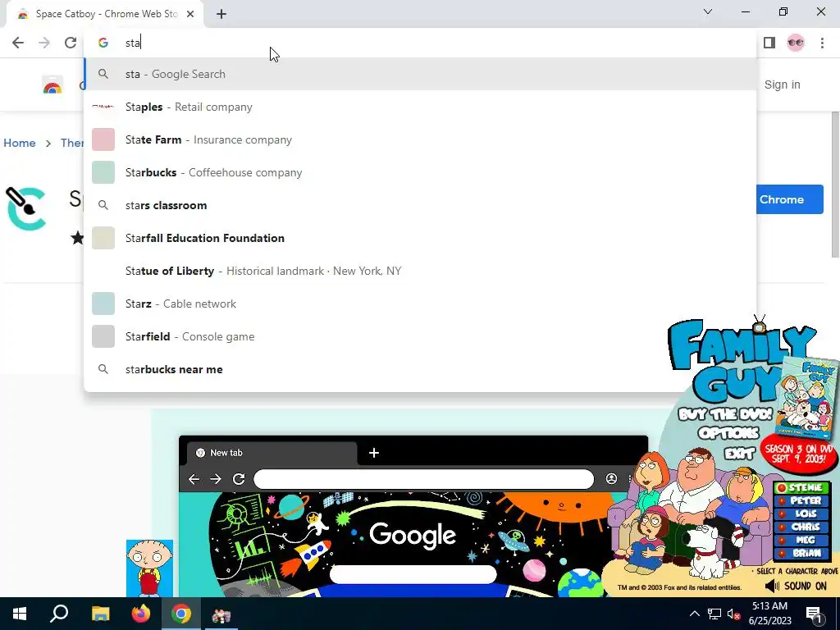Click the network status tray icon
Screen dimensions: 840x630
pyautogui.click(x=714, y=614)
